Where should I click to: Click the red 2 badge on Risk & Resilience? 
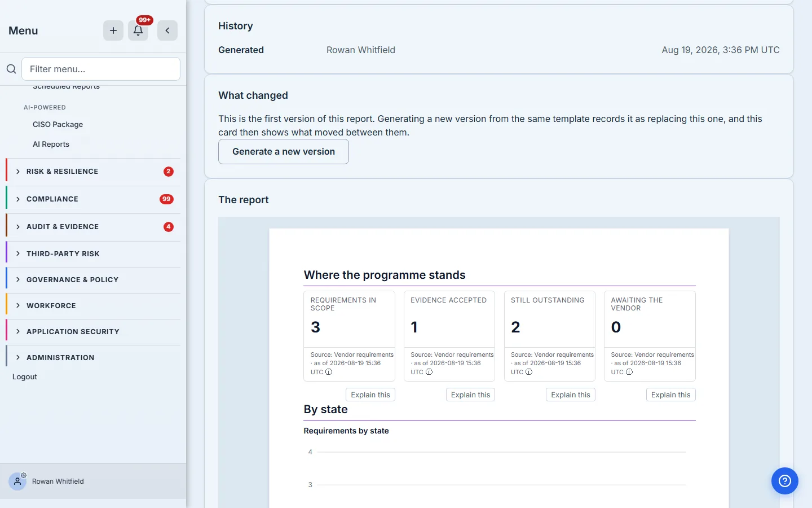(x=169, y=172)
